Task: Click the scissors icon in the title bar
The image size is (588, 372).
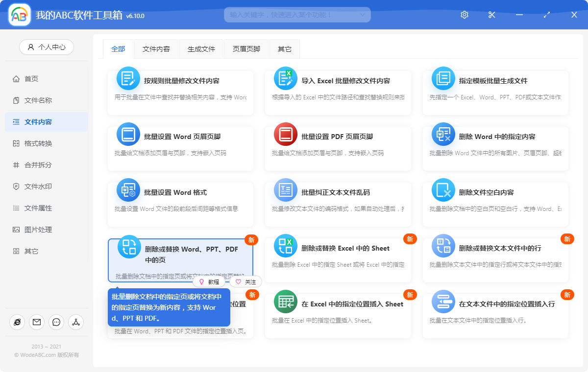Action: pyautogui.click(x=491, y=15)
